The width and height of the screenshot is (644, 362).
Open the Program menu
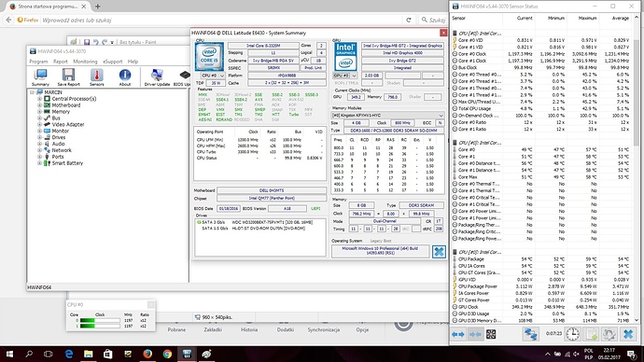pos(38,62)
